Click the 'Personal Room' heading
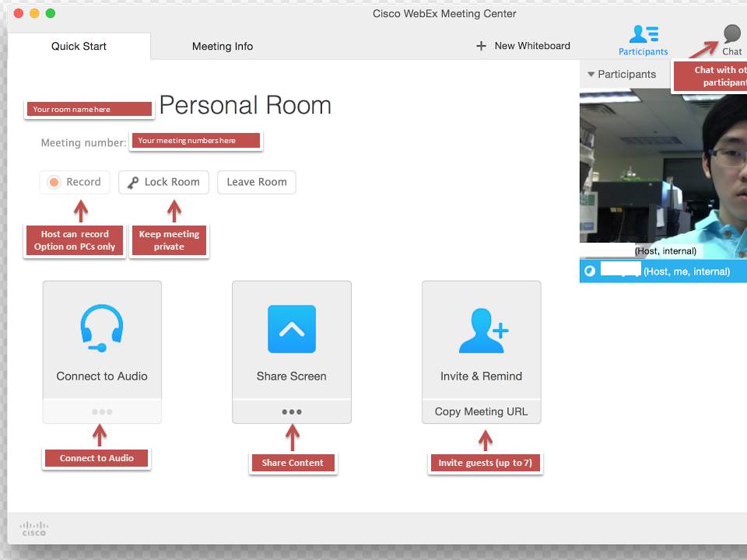 [245, 105]
